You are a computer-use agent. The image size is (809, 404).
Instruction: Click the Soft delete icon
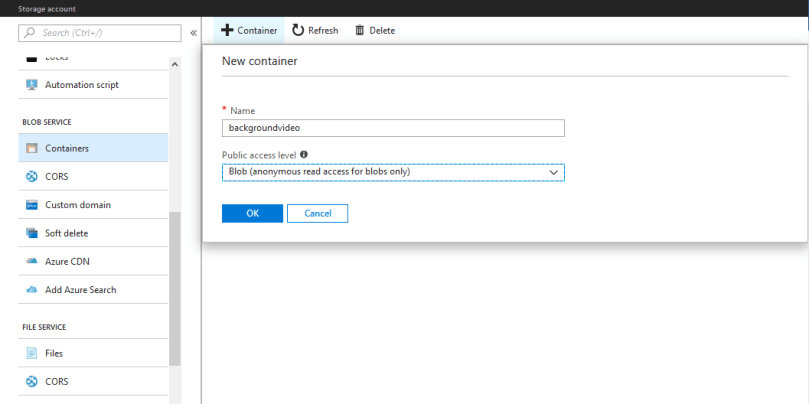[31, 233]
